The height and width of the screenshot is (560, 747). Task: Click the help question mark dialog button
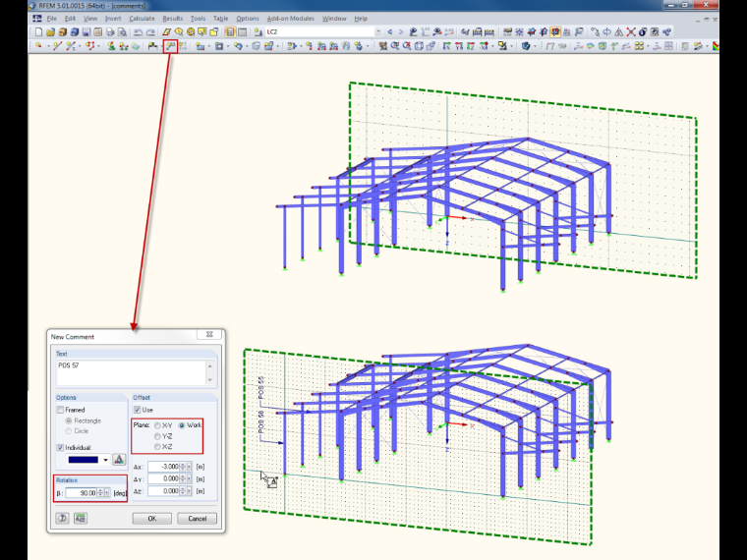[62, 518]
